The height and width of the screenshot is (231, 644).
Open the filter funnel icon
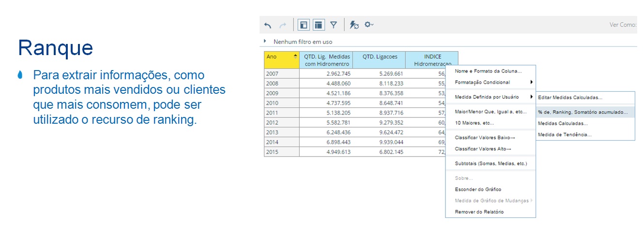pos(334,25)
